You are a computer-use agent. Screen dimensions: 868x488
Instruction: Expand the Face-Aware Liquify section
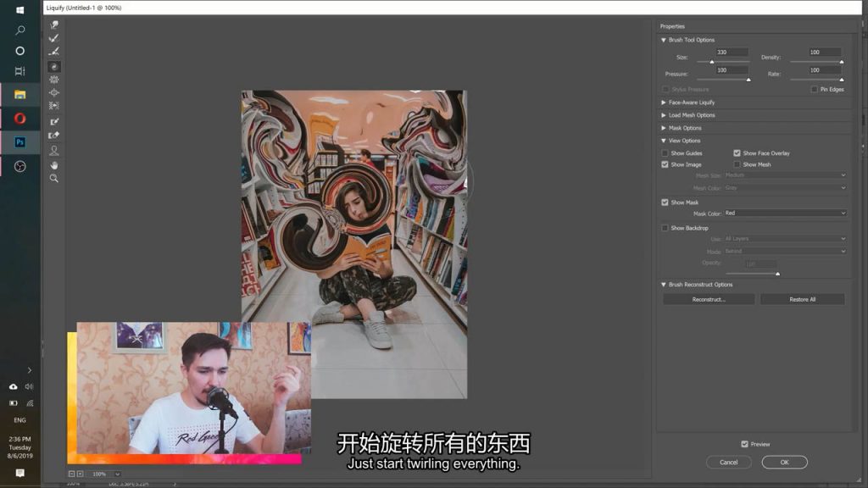pyautogui.click(x=663, y=103)
